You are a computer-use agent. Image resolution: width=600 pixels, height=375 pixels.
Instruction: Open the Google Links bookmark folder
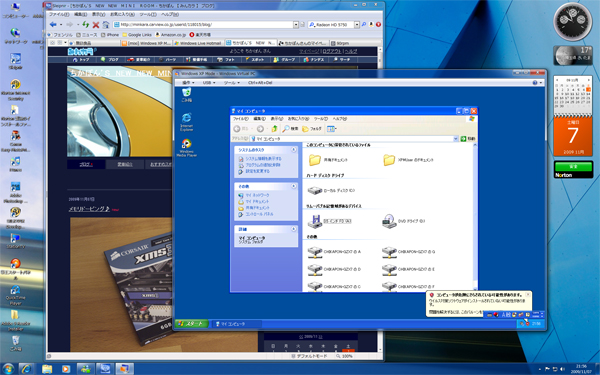click(137, 34)
